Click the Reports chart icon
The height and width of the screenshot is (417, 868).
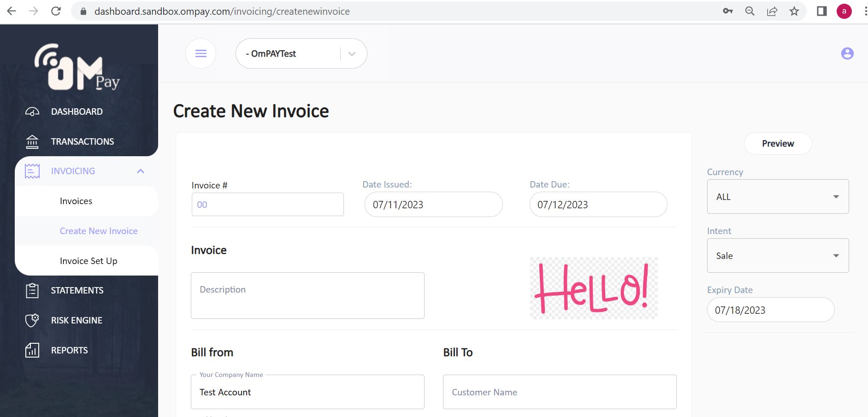point(32,350)
